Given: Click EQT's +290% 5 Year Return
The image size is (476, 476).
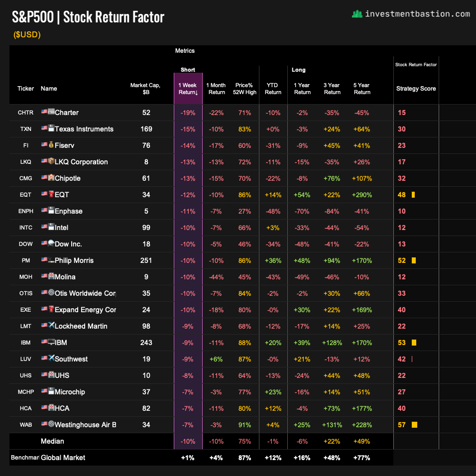Looking at the screenshot, I should pyautogui.click(x=362, y=195).
